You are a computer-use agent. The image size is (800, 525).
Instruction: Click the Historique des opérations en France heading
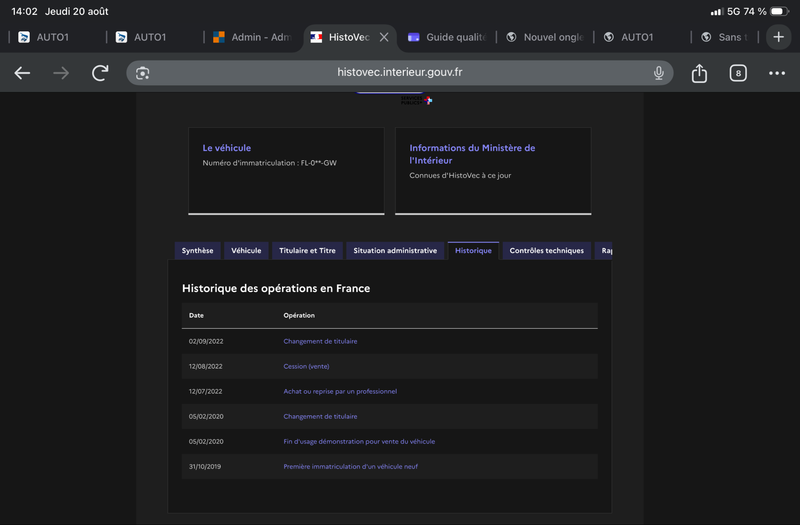click(x=276, y=288)
